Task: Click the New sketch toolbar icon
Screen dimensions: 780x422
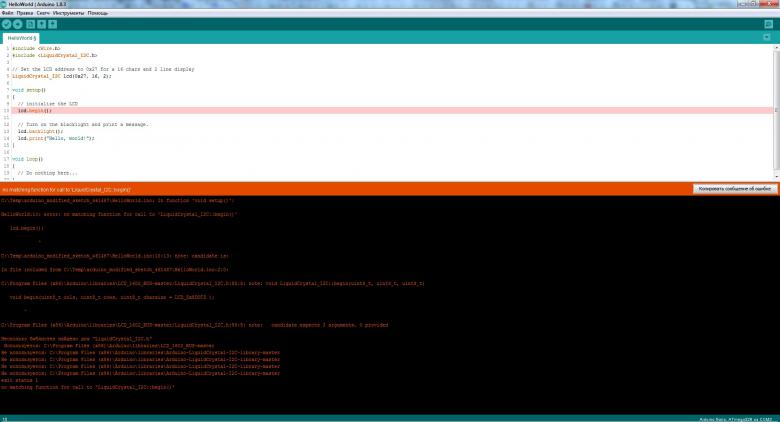Action: pos(30,23)
